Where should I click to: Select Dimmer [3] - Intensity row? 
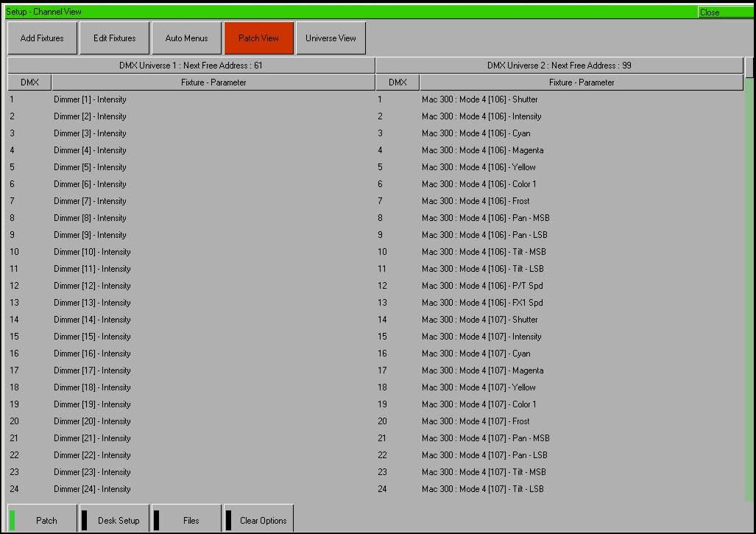tap(191, 133)
